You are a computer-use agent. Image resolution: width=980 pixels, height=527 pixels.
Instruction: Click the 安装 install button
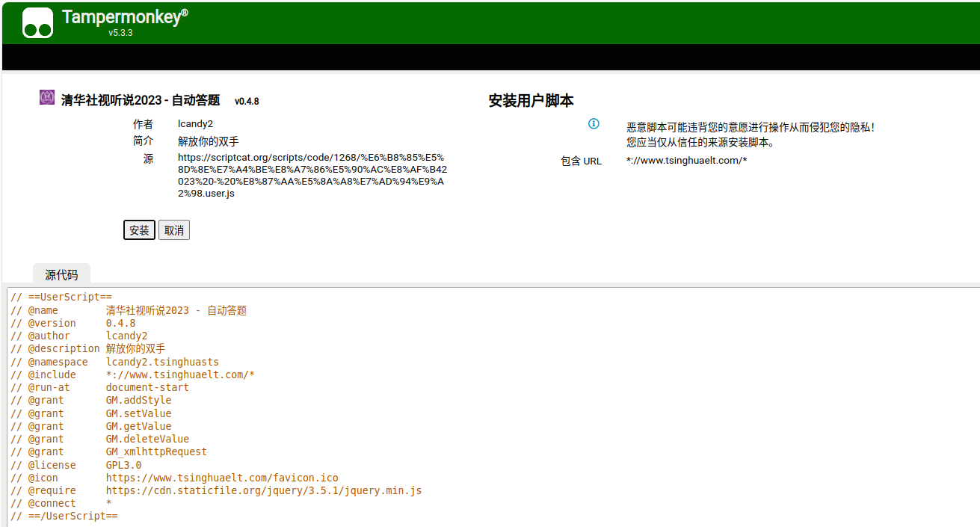pyautogui.click(x=139, y=230)
